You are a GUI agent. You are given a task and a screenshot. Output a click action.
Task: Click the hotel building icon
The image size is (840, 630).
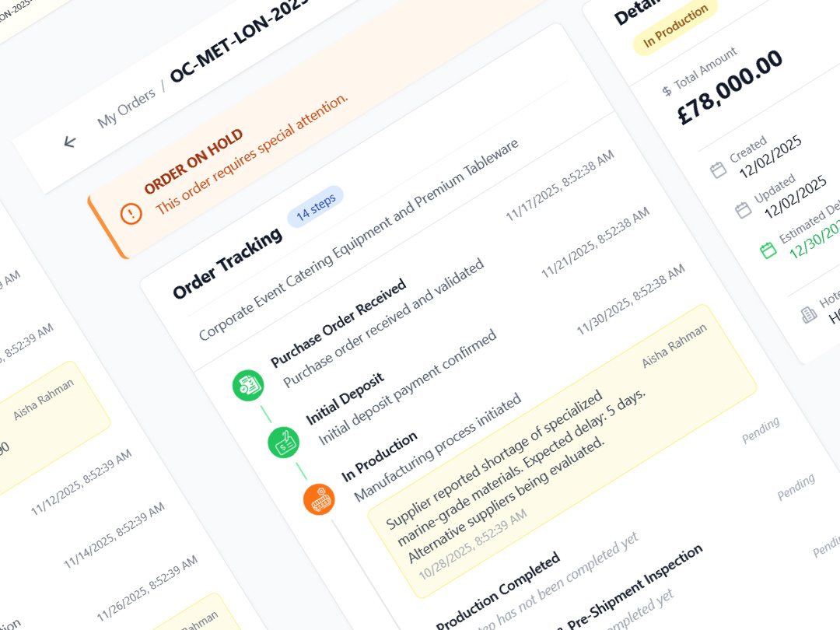click(808, 314)
